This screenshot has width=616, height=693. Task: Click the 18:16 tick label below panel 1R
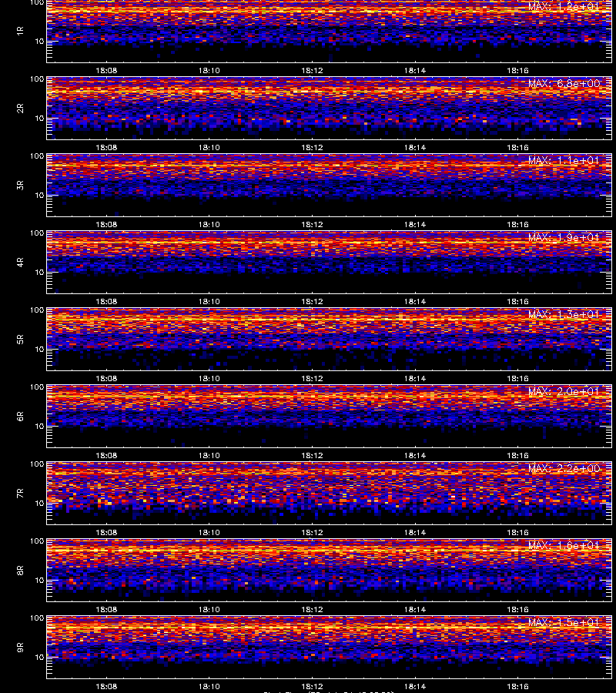[x=517, y=70]
